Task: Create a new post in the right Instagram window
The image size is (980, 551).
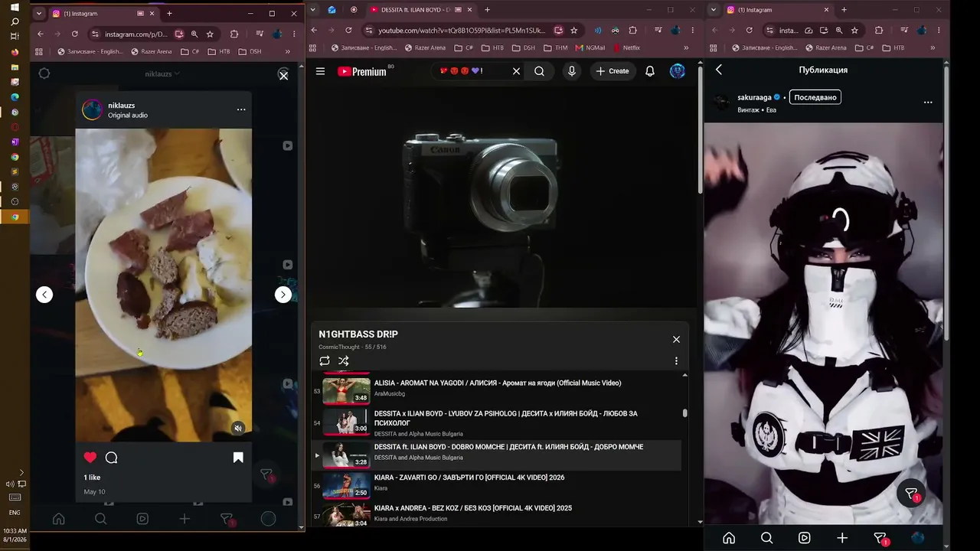Action: tap(842, 538)
